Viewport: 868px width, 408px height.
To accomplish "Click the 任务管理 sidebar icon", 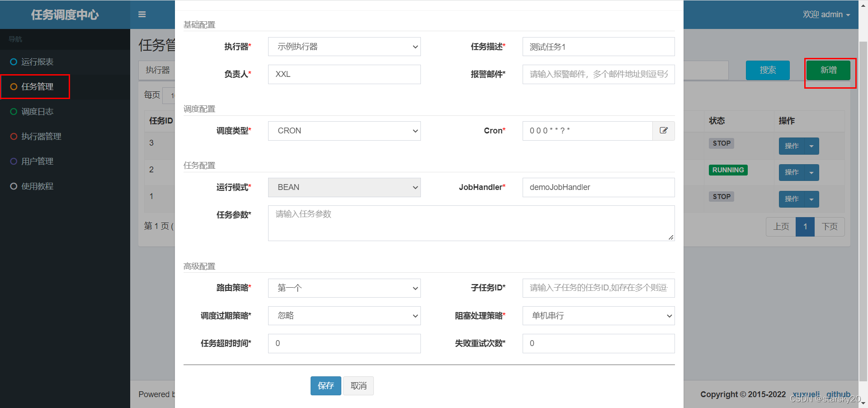I will 14,86.
